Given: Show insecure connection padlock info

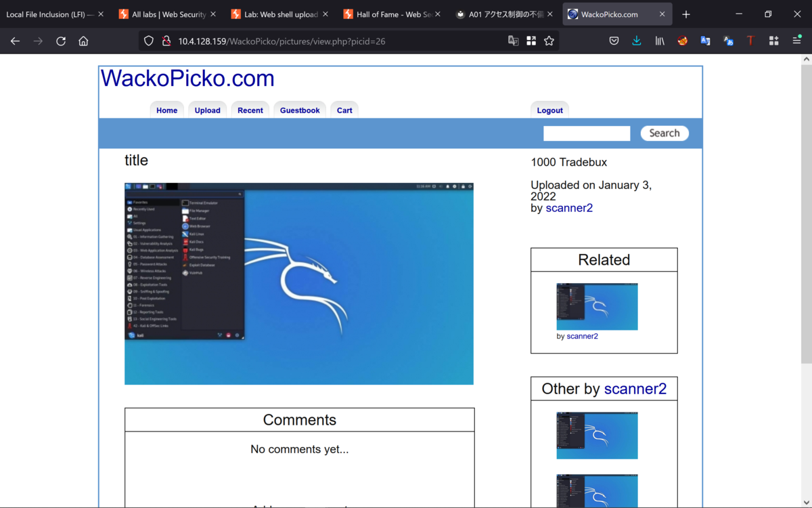Looking at the screenshot, I should pos(166,41).
